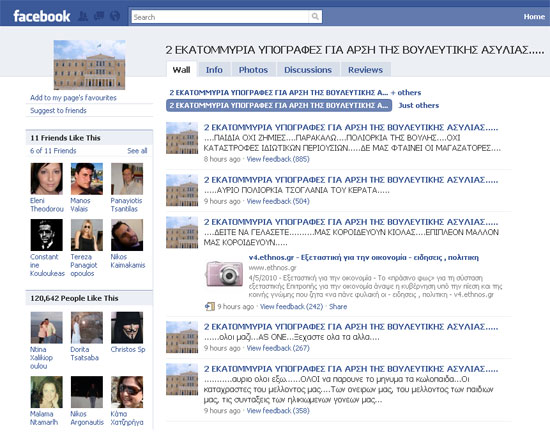
Task: Click the shared link icon beside the 242-feedback post
Action: tap(209, 306)
